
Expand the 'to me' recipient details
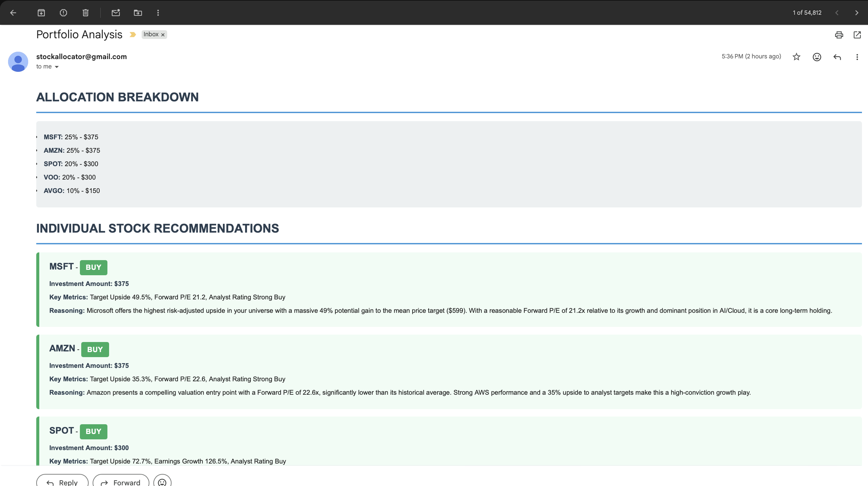pos(57,67)
